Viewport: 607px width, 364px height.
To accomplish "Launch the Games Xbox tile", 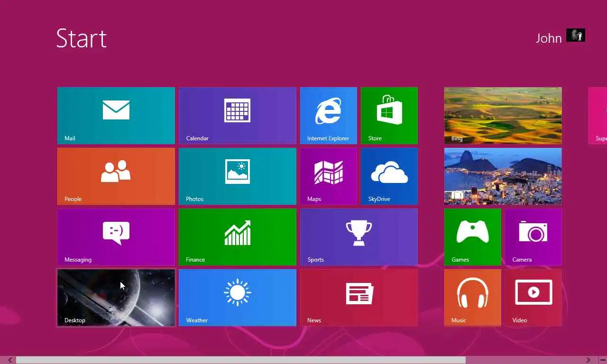I will tap(473, 237).
